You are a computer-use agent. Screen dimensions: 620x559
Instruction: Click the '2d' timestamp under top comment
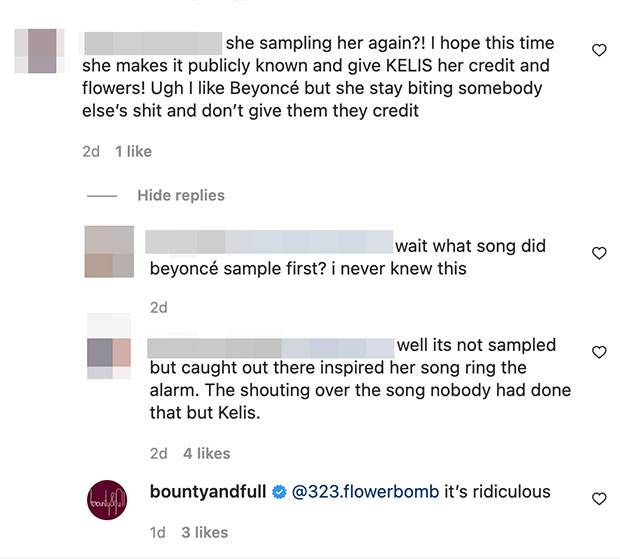click(x=91, y=151)
